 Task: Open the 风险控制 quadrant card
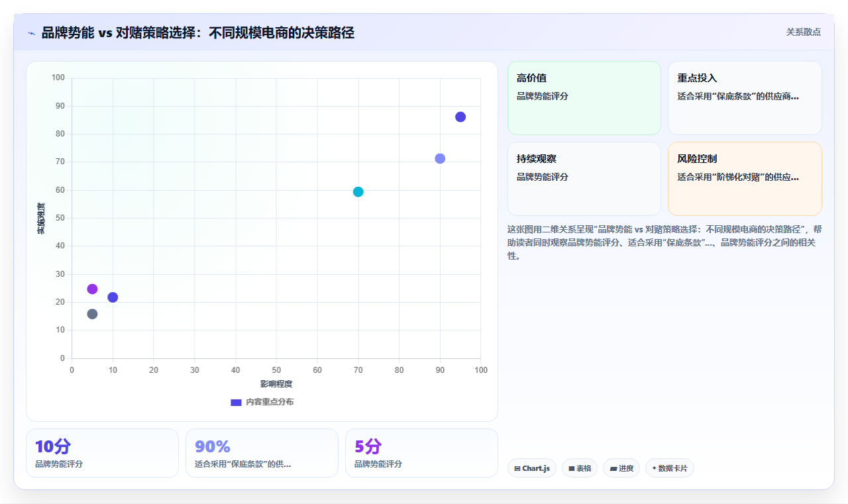coord(745,179)
